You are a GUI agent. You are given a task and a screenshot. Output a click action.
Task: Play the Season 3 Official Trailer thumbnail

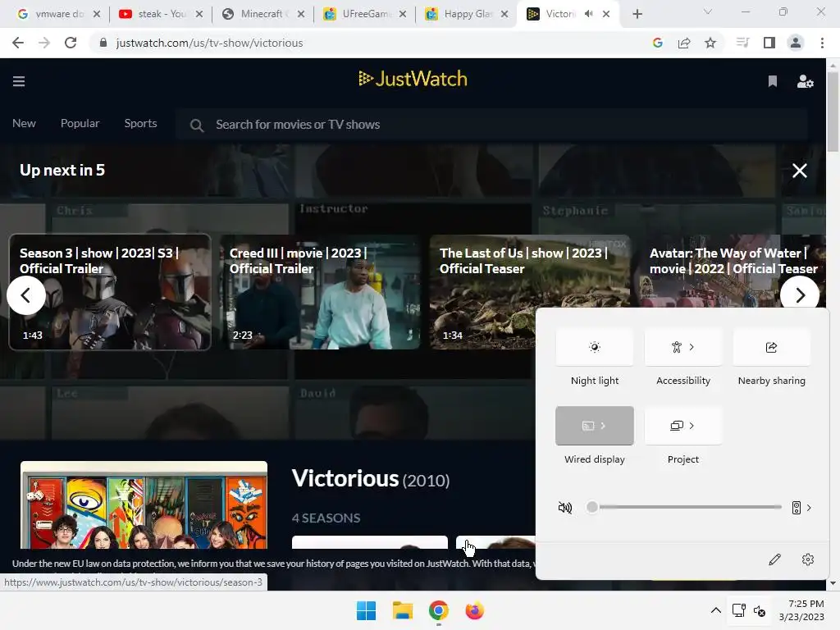click(110, 292)
